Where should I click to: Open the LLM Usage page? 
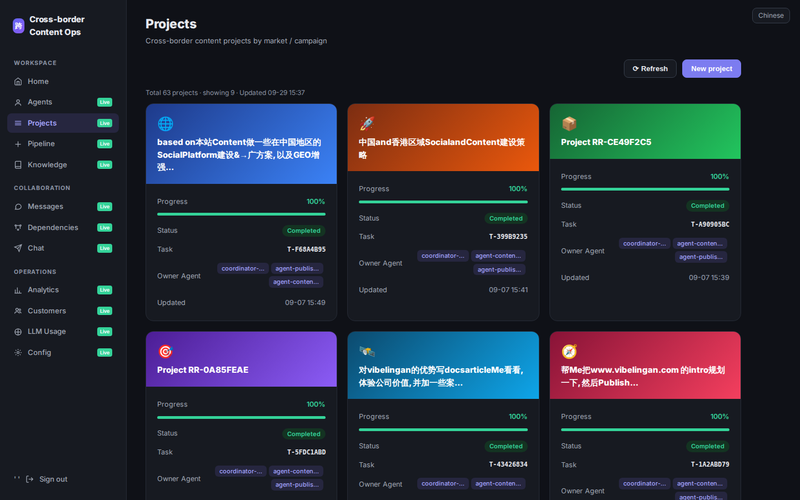point(63,332)
